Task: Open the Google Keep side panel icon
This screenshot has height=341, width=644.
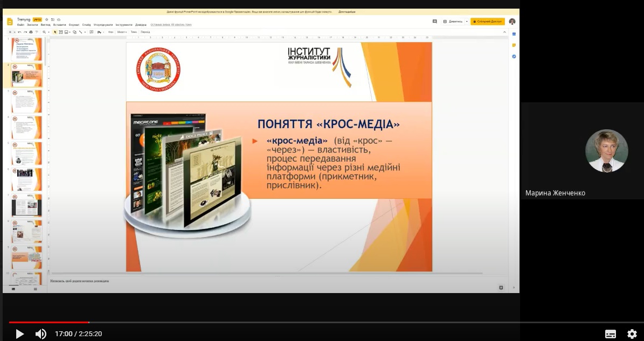Action: pos(514,45)
